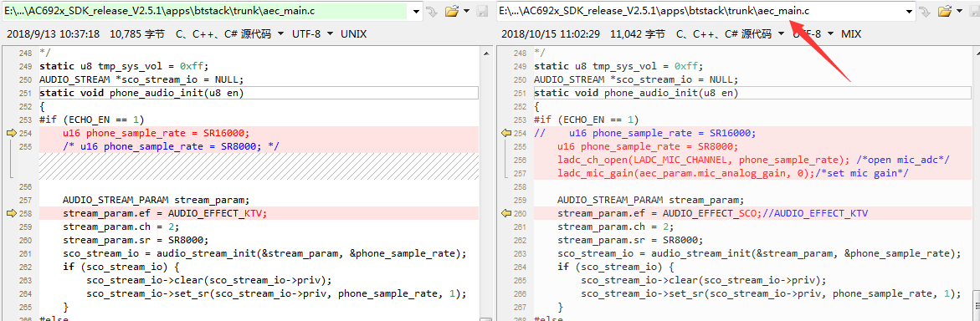Open file browser for left pane

pyautogui.click(x=451, y=11)
